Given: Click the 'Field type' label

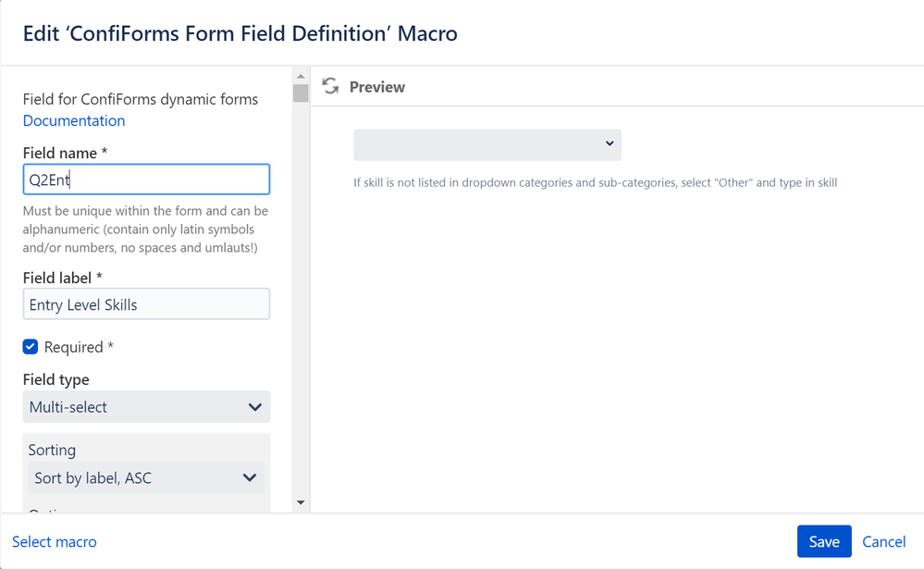Looking at the screenshot, I should [x=56, y=379].
